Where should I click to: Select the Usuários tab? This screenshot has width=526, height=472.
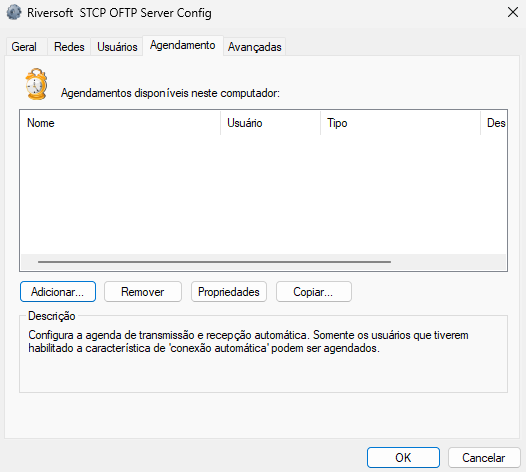coord(117,47)
